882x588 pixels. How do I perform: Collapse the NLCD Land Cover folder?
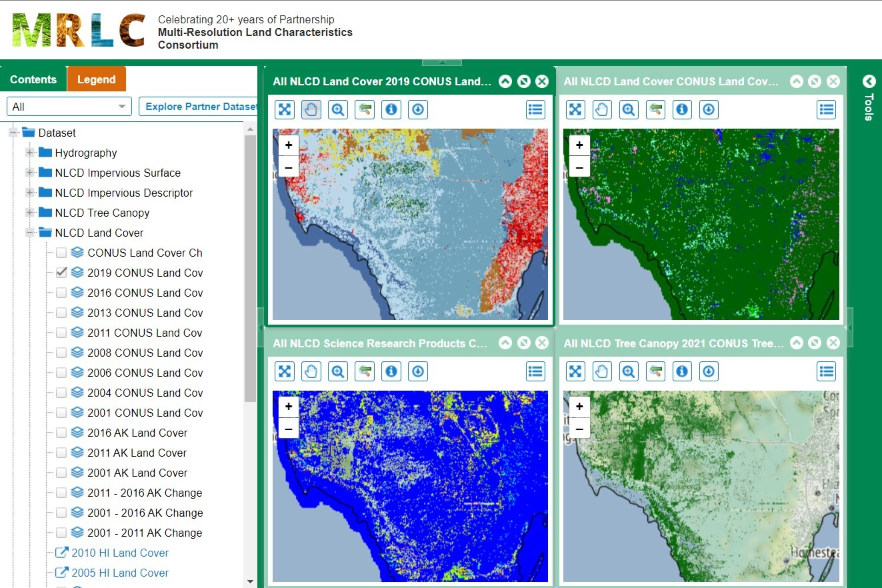[29, 233]
